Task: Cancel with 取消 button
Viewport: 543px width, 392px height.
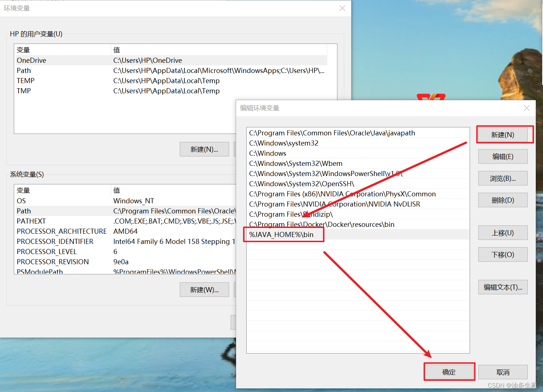Action: pos(503,372)
